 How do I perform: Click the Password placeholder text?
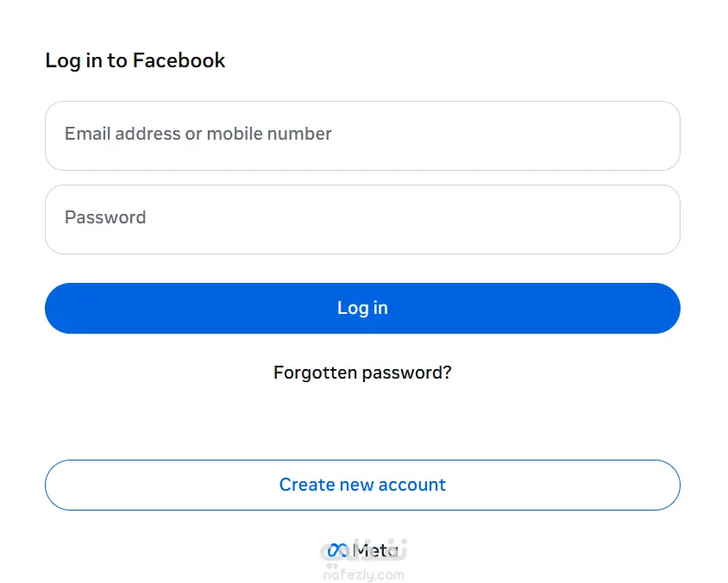click(x=105, y=217)
